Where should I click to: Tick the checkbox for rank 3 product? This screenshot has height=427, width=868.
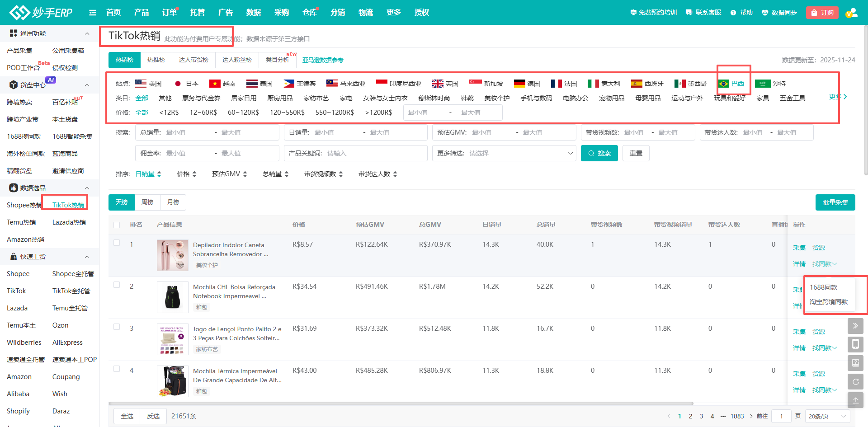[117, 327]
